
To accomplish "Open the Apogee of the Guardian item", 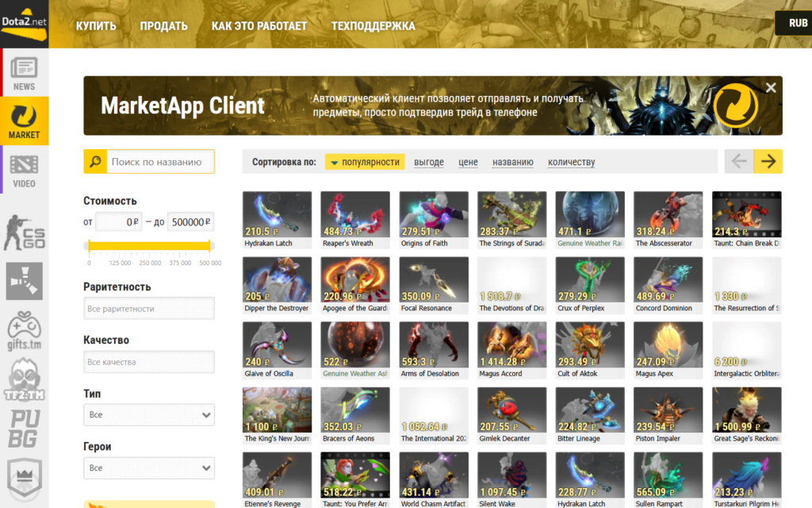I will [355, 285].
